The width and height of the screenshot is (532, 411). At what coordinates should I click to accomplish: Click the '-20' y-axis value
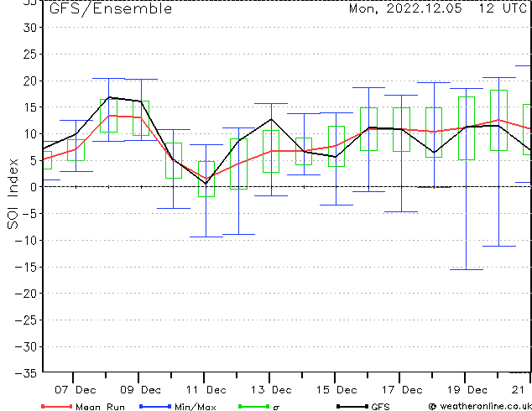tap(26, 294)
